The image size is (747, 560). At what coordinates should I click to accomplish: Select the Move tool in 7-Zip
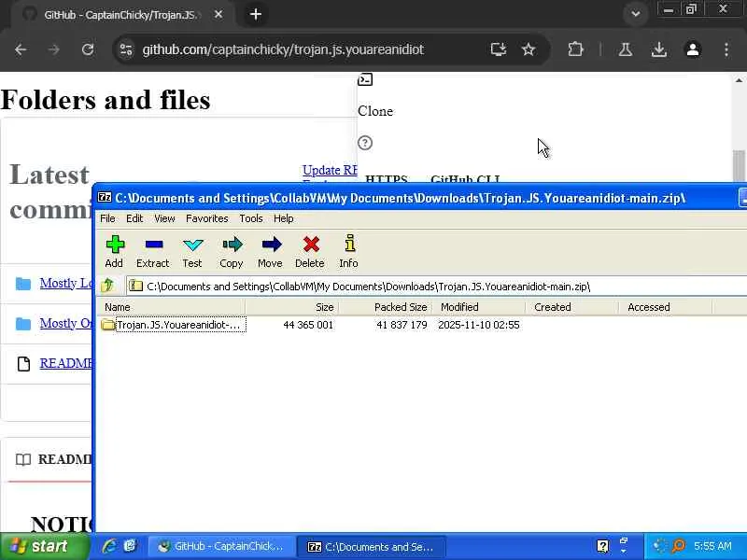click(271, 251)
